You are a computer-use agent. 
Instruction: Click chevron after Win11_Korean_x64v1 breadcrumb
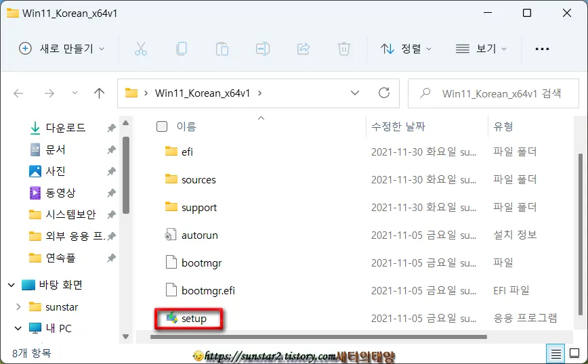[x=260, y=93]
